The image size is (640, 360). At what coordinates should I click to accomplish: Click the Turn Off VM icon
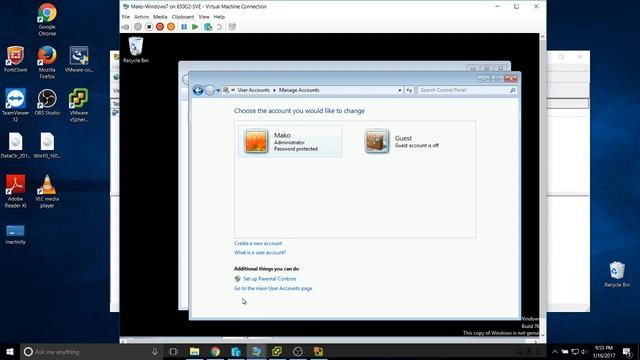click(x=149, y=27)
